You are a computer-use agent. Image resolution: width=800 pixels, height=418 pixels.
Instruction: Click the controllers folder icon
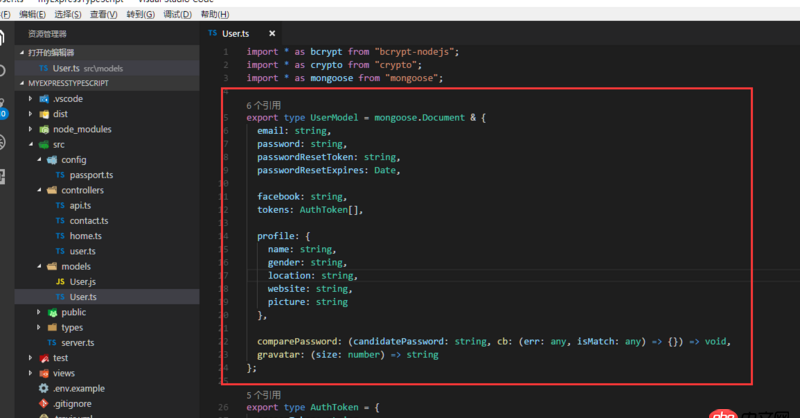point(52,190)
